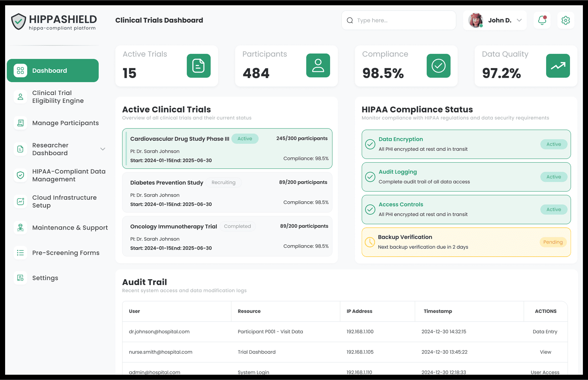This screenshot has width=588, height=380.
Task: Select the Recruiting status badge
Action: [223, 183]
